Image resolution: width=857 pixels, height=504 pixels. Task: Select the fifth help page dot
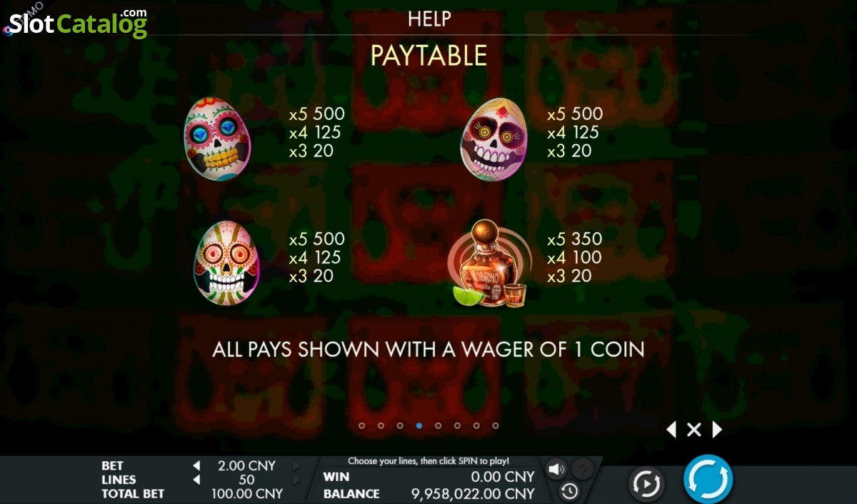coord(438,425)
